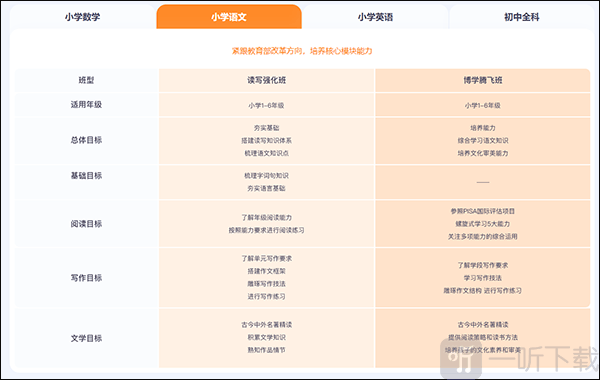Screen dimensions: 600x380
Task: Click the 培养能力 line
Action: coord(483,128)
